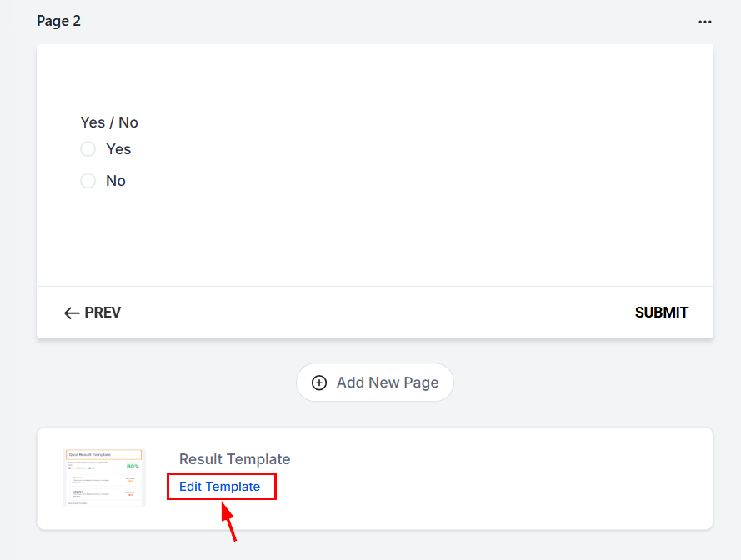Select the "Yes / No" question title
The height and width of the screenshot is (560, 741).
[109, 122]
